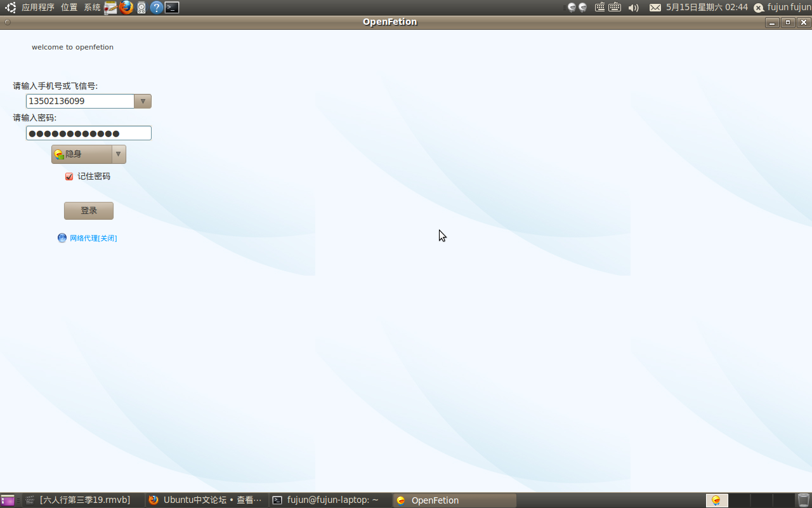Open the blue help question-mark icon

(x=157, y=8)
